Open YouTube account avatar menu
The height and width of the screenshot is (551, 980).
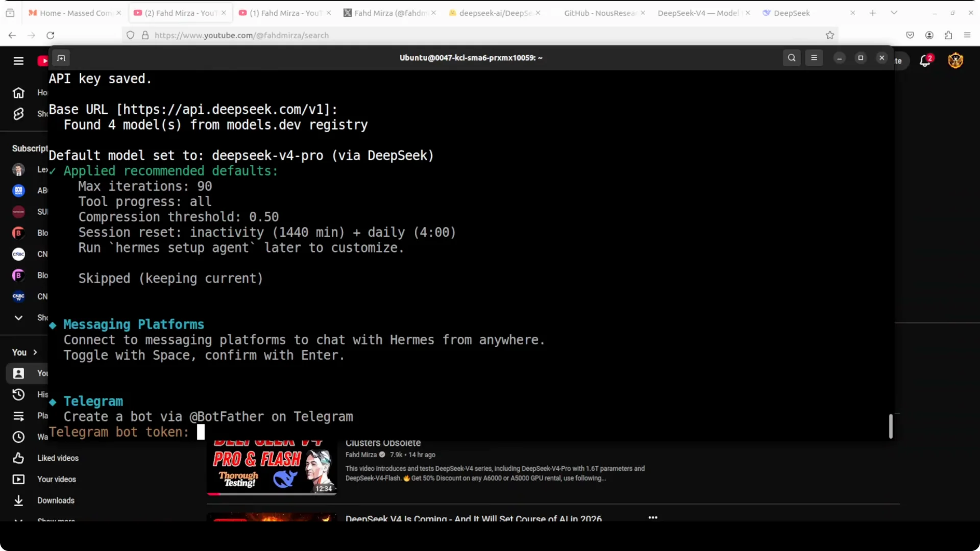click(x=955, y=61)
